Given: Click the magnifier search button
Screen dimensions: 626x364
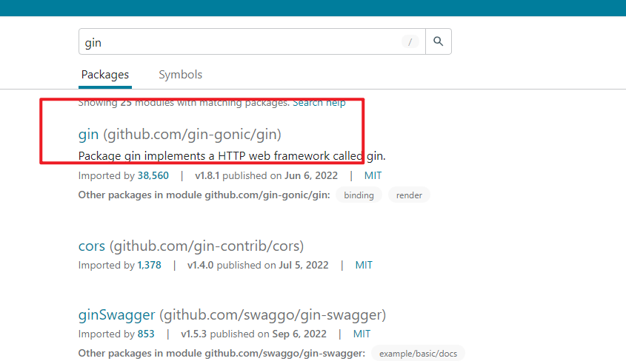Looking at the screenshot, I should tap(439, 41).
